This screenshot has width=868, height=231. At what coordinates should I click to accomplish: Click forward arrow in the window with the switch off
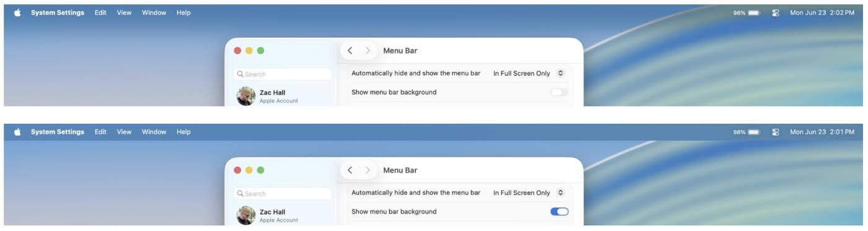click(x=367, y=51)
